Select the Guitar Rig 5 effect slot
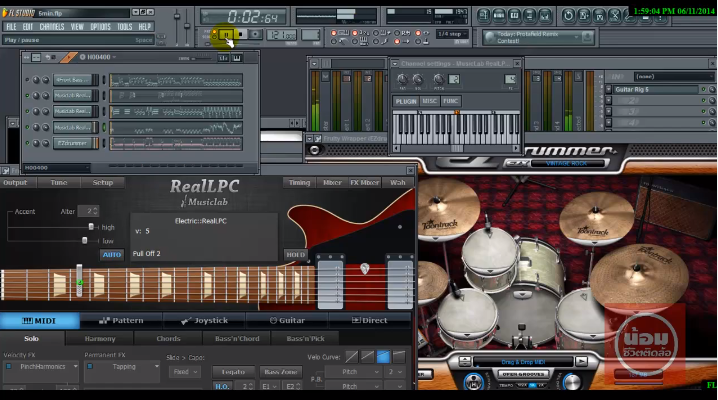 [656, 90]
